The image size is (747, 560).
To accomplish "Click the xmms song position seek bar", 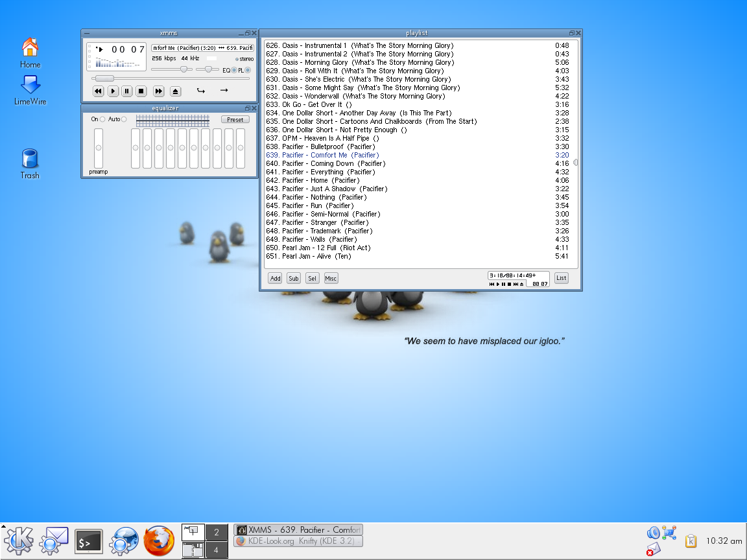I will [170, 78].
